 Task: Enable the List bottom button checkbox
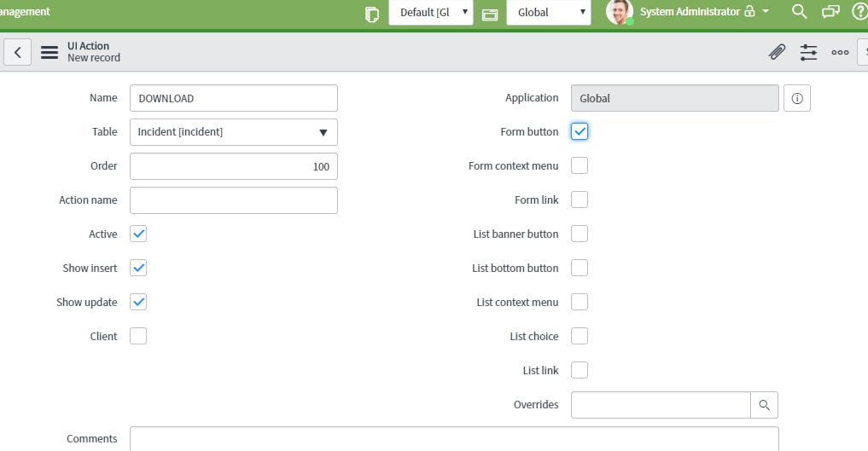tap(580, 268)
